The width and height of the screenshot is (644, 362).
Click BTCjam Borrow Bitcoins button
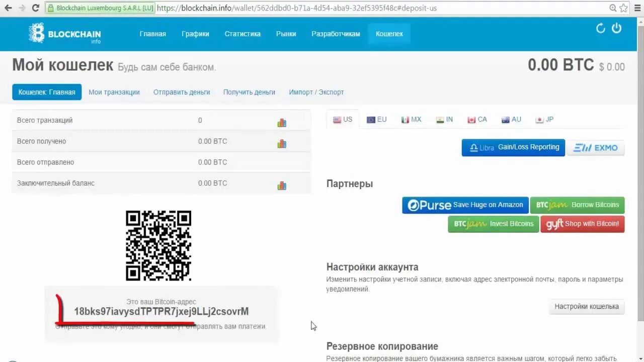pyautogui.click(x=578, y=205)
